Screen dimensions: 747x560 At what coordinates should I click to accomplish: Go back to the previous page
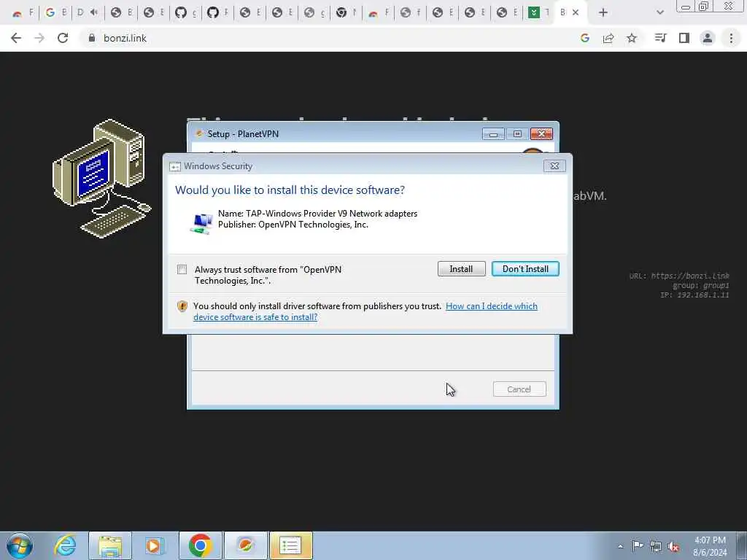[x=16, y=38]
